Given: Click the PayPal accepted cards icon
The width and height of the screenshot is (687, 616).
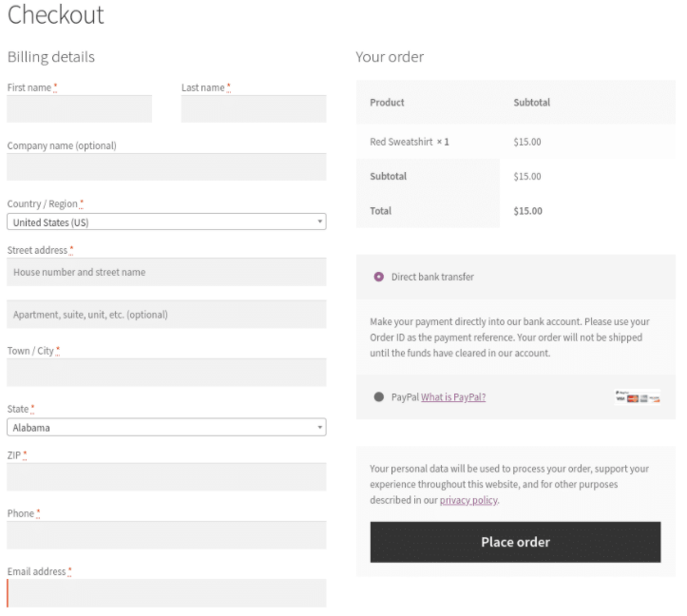Looking at the screenshot, I should pos(638,396).
